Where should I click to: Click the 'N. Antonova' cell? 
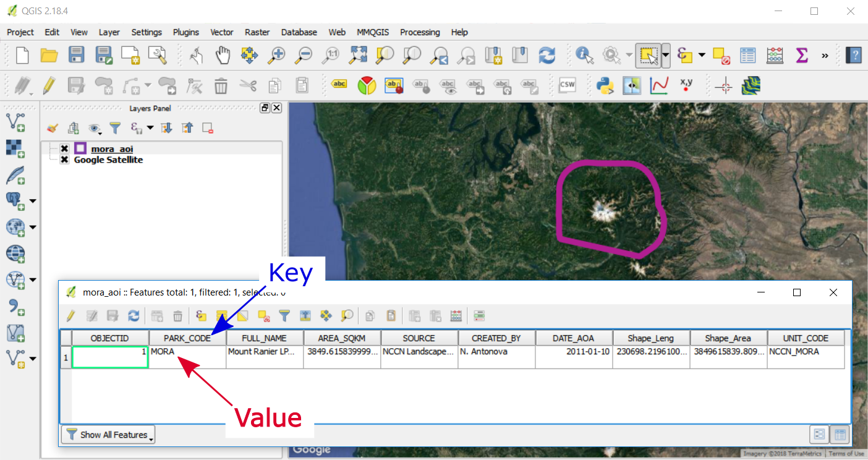click(x=496, y=357)
